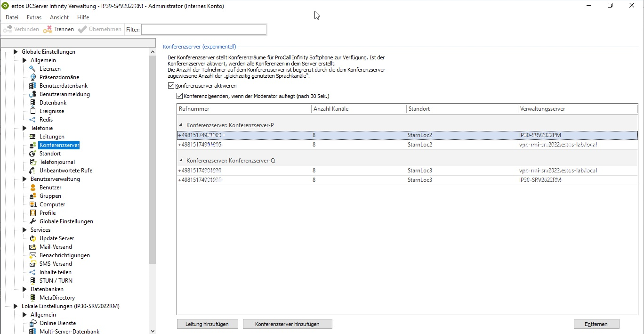644x334 pixels.
Task: Click the Redis share icon
Action: (32, 120)
